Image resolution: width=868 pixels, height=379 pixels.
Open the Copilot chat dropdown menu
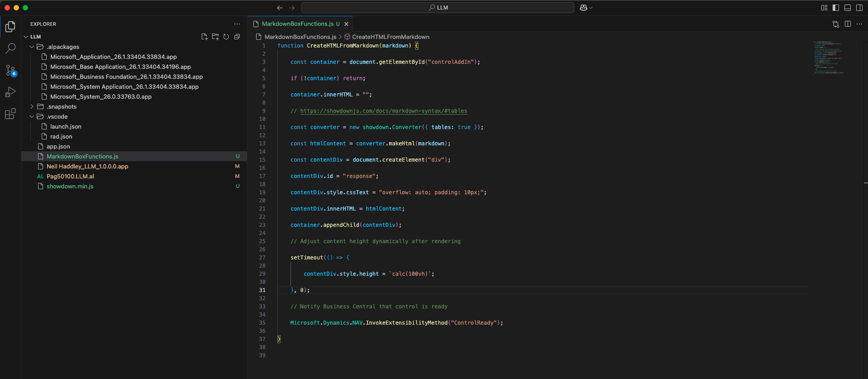(591, 8)
